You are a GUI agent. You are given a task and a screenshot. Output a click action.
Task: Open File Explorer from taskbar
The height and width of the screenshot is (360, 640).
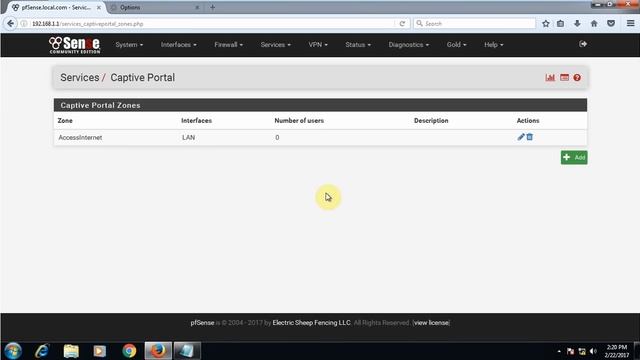71,351
